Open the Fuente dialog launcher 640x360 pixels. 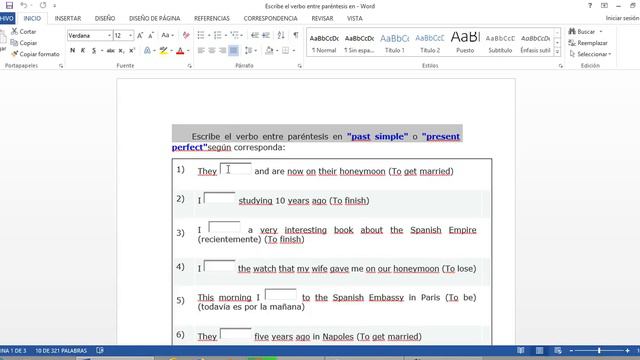click(x=189, y=66)
